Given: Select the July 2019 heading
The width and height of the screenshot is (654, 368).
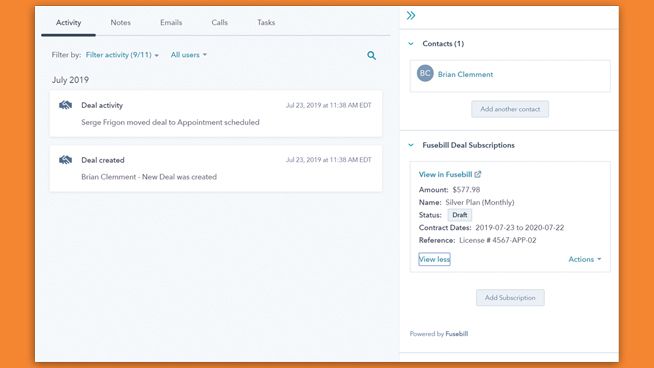Looking at the screenshot, I should (70, 80).
